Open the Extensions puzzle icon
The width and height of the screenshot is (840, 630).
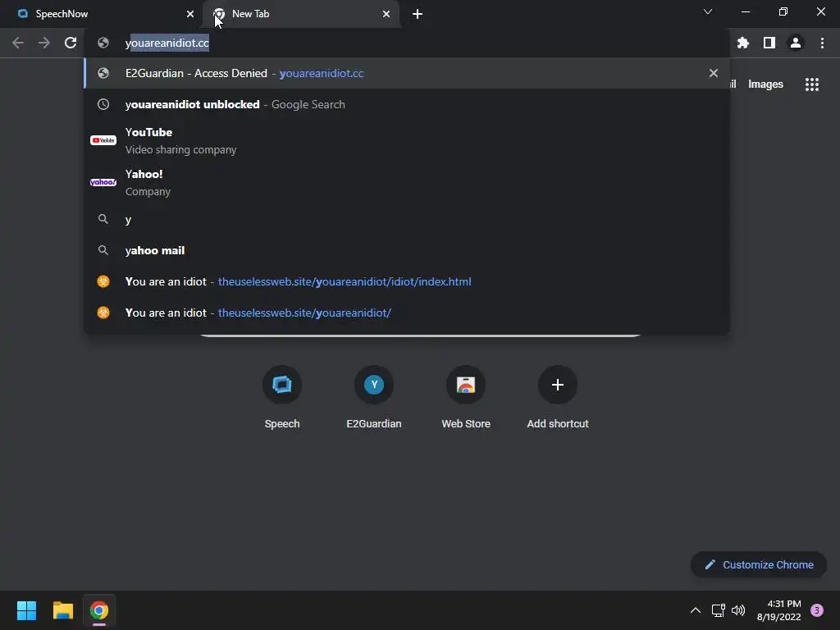tap(743, 43)
